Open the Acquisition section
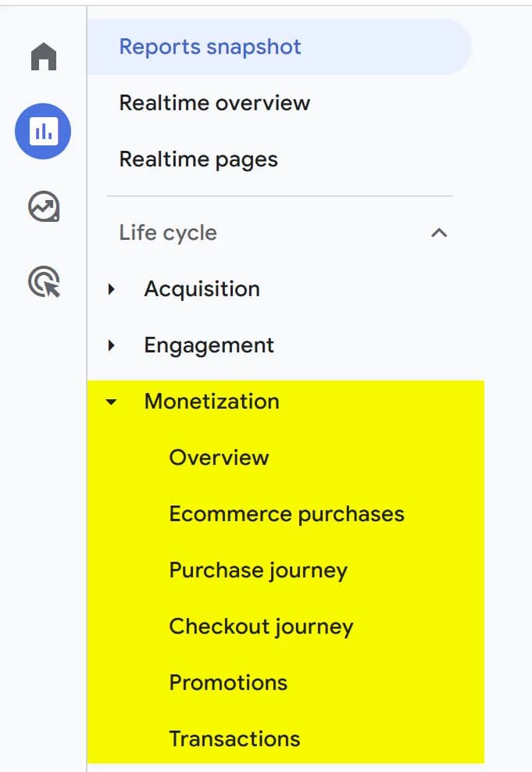 pyautogui.click(x=202, y=289)
